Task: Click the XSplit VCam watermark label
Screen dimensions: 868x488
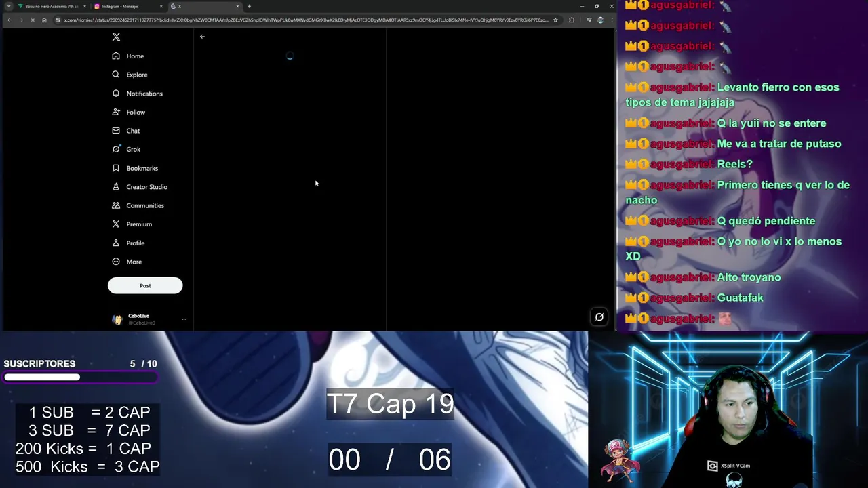Action: pos(729,466)
